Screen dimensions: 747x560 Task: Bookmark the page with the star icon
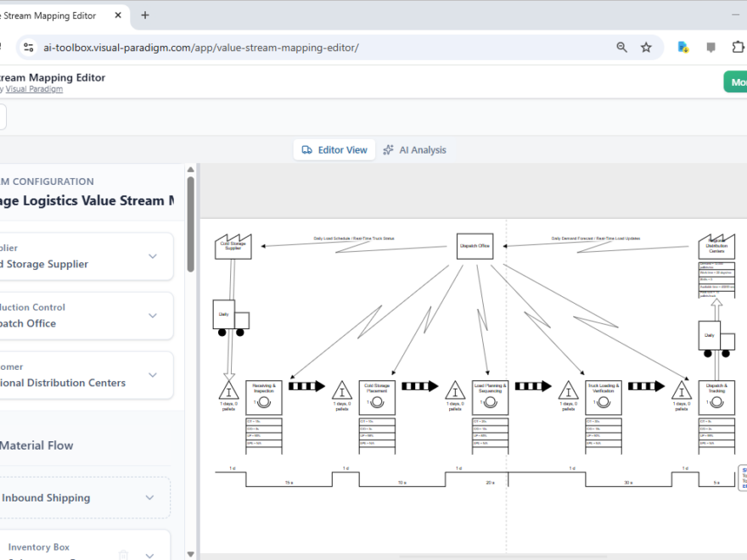(648, 48)
